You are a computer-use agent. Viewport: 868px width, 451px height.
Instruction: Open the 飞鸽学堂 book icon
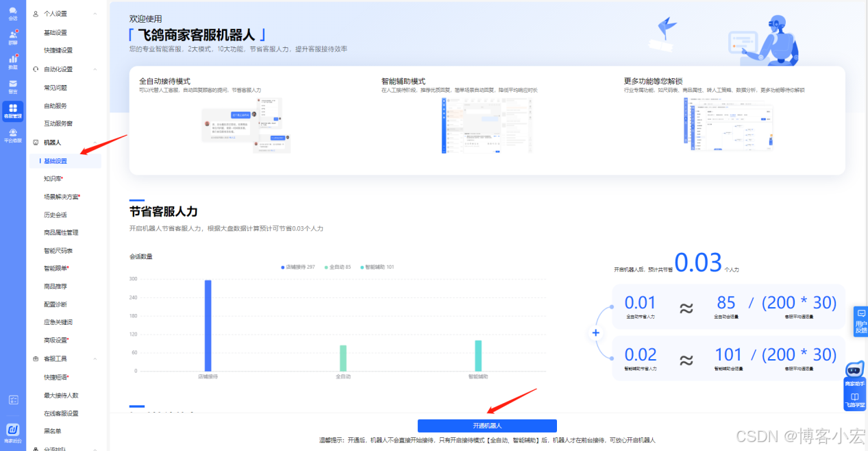pyautogui.click(x=855, y=400)
